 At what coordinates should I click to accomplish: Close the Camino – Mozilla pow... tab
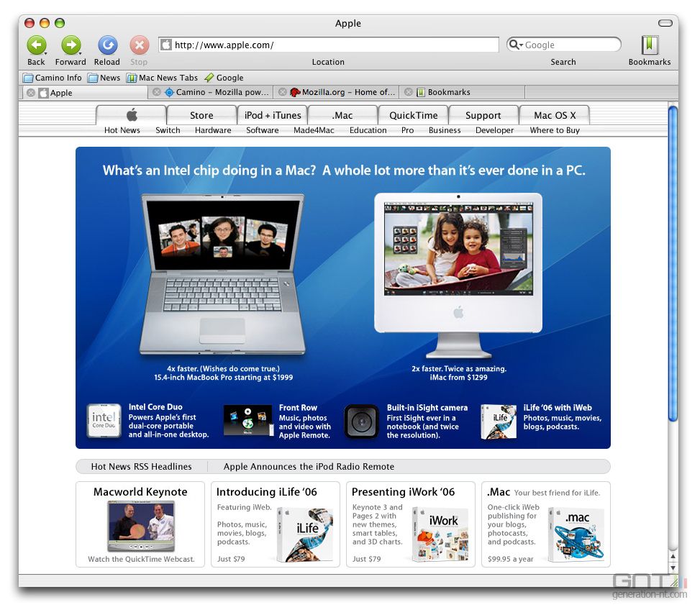pos(157,92)
